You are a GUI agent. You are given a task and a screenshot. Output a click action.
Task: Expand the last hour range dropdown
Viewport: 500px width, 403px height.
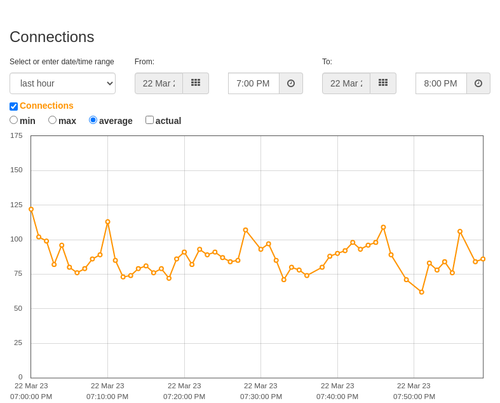coord(63,83)
